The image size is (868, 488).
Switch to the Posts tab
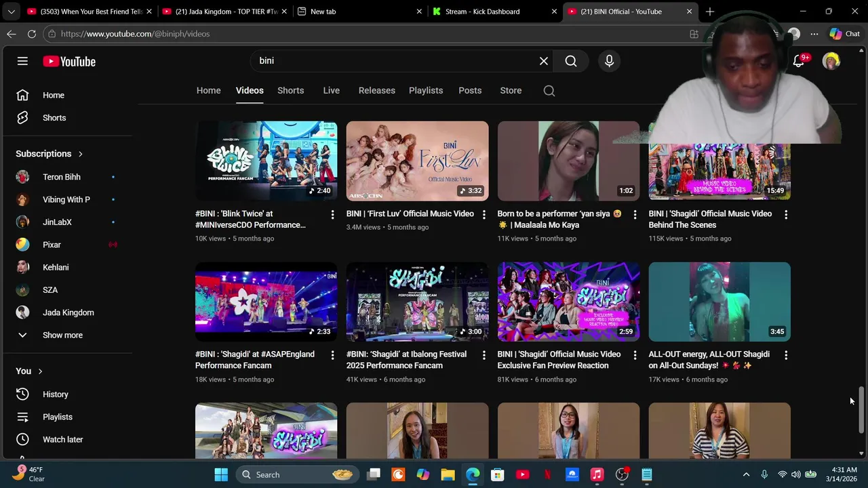click(x=470, y=91)
